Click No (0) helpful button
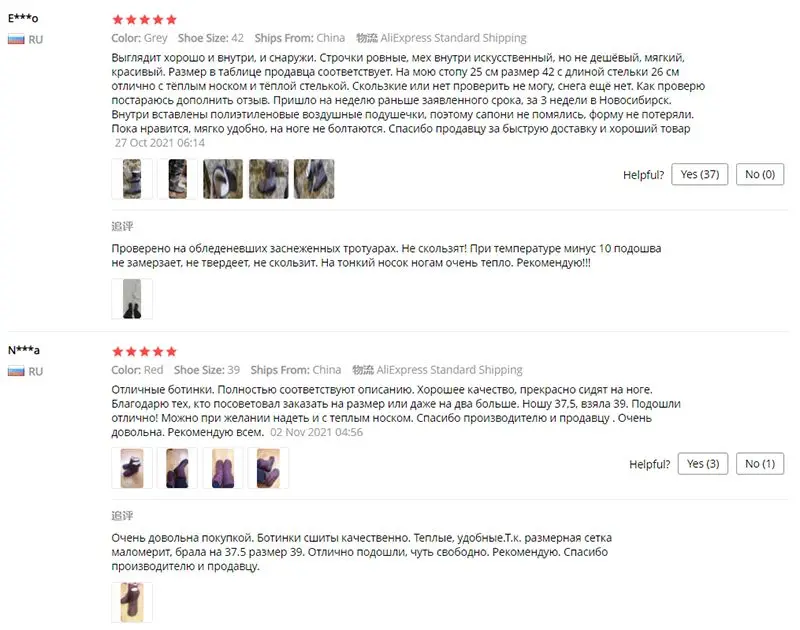This screenshot has width=800, height=630. (x=759, y=174)
